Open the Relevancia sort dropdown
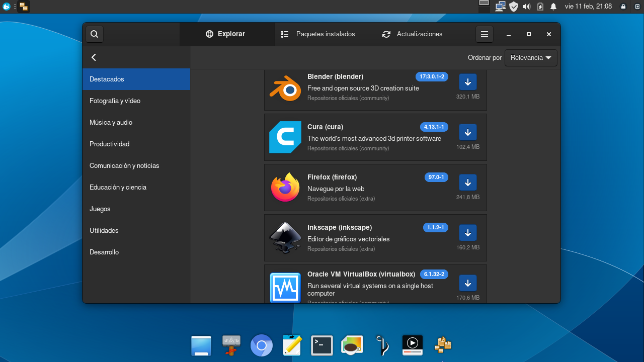This screenshot has width=644, height=362. pos(531,58)
